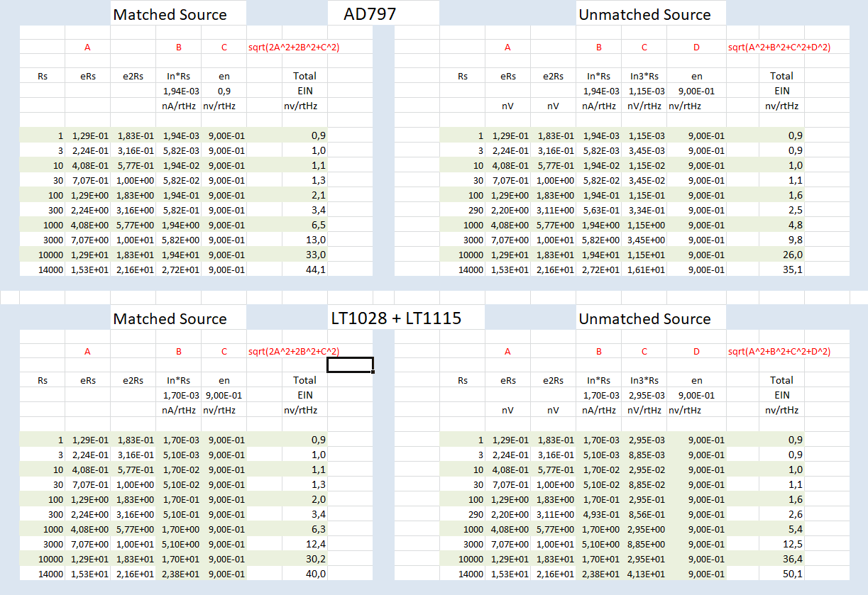
Task: Select In3*Rs value 1,15E-01
Action: point(647,195)
